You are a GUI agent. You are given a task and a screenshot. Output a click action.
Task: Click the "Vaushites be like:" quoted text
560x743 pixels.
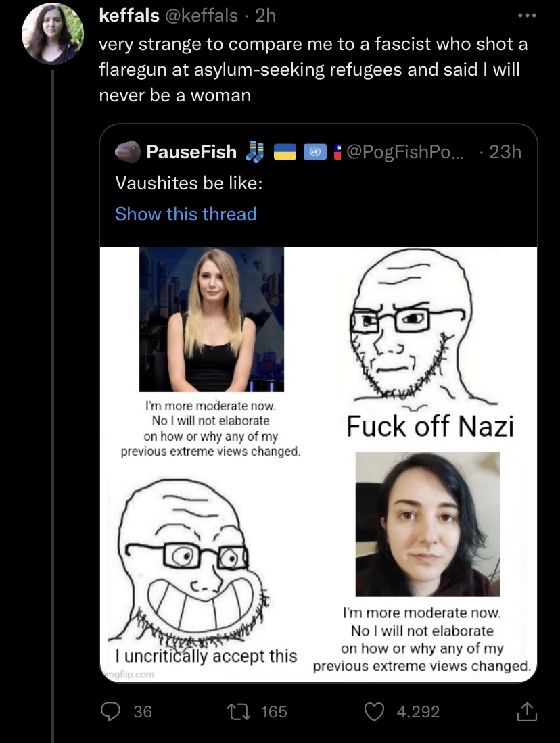tap(189, 183)
